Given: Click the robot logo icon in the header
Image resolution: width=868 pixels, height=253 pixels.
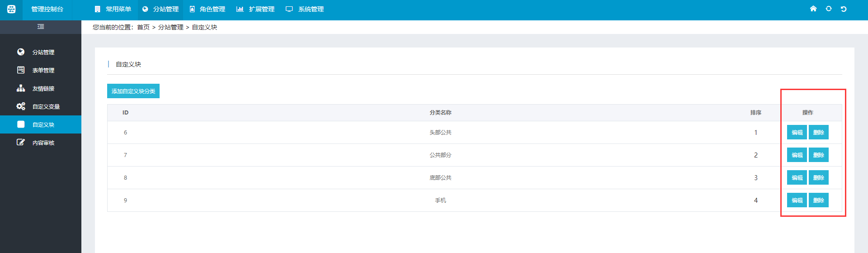Looking at the screenshot, I should click(x=11, y=9).
